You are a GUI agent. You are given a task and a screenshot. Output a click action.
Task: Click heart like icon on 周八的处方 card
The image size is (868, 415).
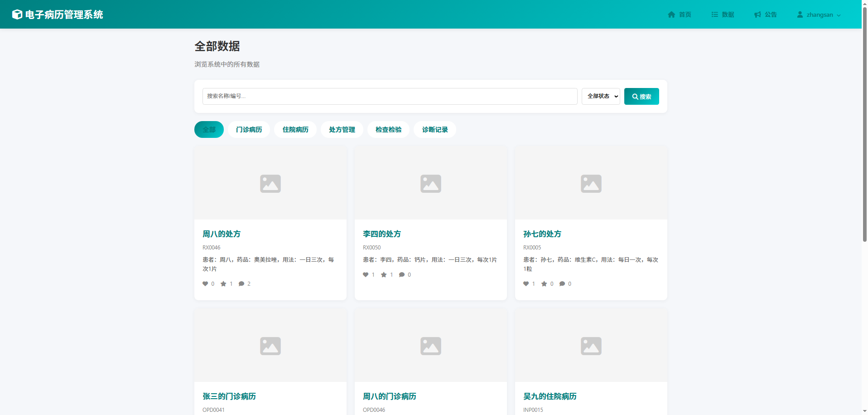click(x=205, y=284)
